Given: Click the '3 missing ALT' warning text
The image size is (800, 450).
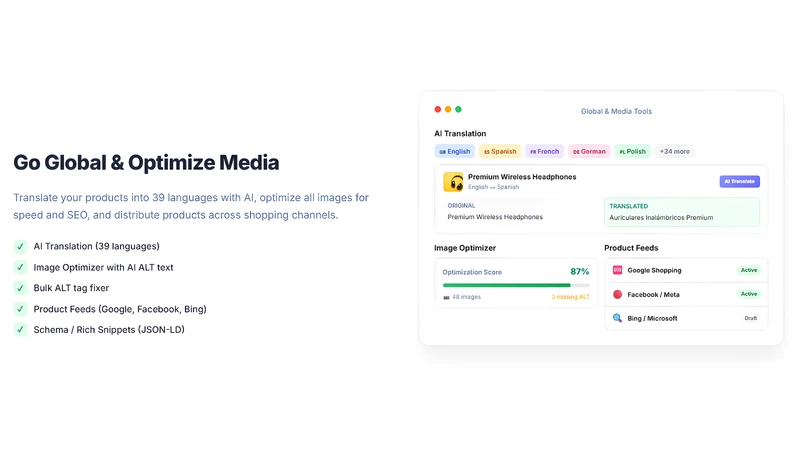Looking at the screenshot, I should point(570,297).
